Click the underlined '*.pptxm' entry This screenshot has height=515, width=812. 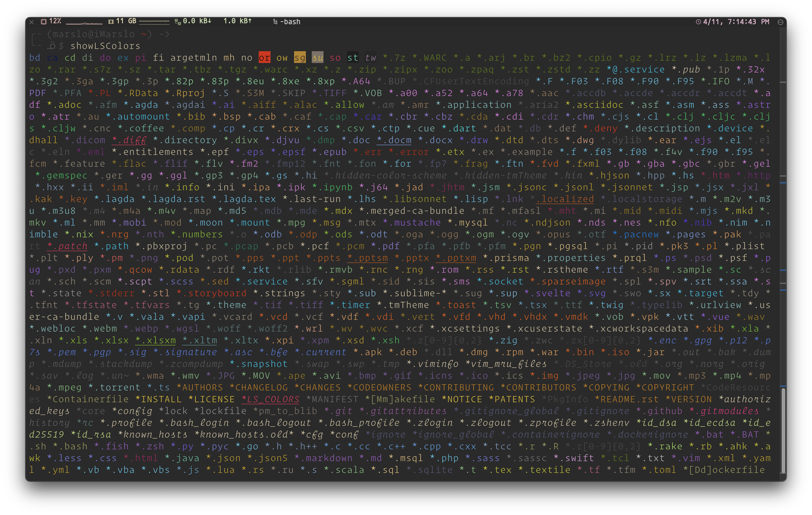click(x=456, y=258)
